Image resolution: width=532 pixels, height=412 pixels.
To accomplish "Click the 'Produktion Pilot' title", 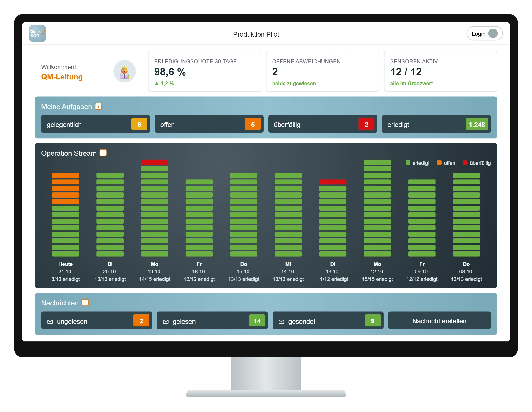I will pos(256,34).
